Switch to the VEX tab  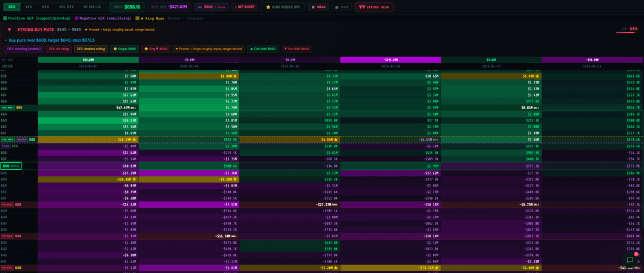tap(29, 7)
